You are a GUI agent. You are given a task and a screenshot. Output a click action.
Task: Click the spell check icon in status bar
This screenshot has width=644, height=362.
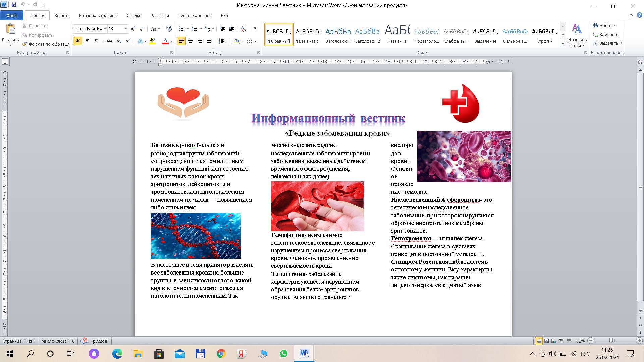click(84, 341)
